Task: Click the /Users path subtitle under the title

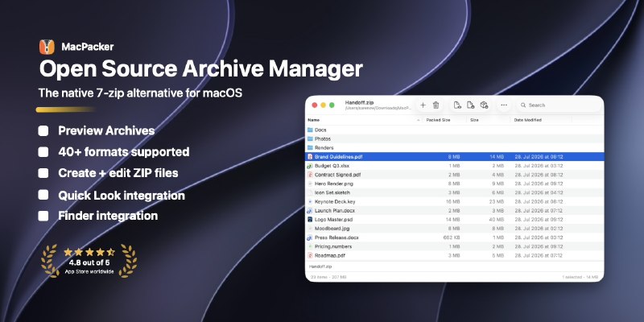Action: tap(378, 108)
